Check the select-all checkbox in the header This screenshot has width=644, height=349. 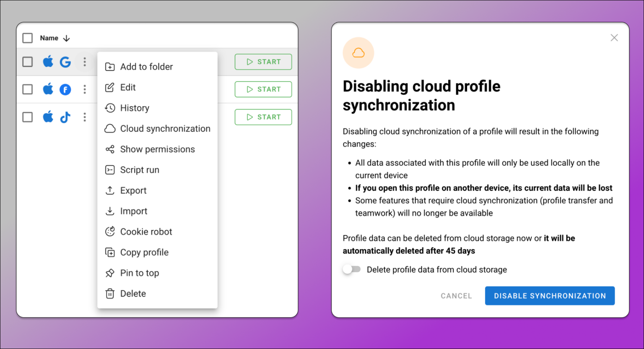[27, 38]
